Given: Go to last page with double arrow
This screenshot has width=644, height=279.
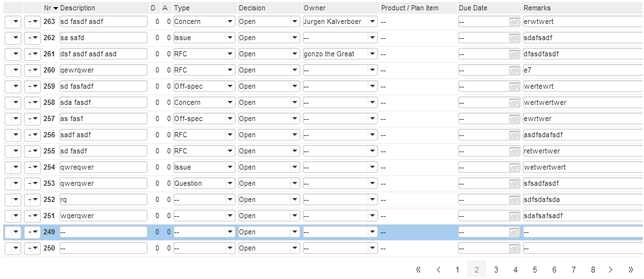Looking at the screenshot, I should [630, 269].
